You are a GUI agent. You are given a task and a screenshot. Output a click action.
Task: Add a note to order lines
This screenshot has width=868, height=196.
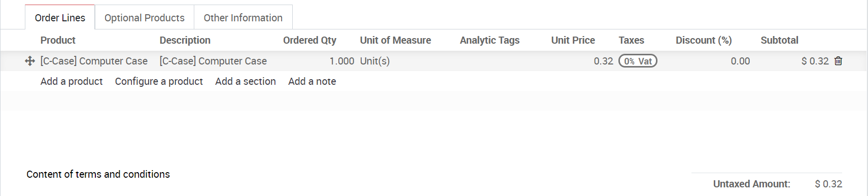point(312,81)
